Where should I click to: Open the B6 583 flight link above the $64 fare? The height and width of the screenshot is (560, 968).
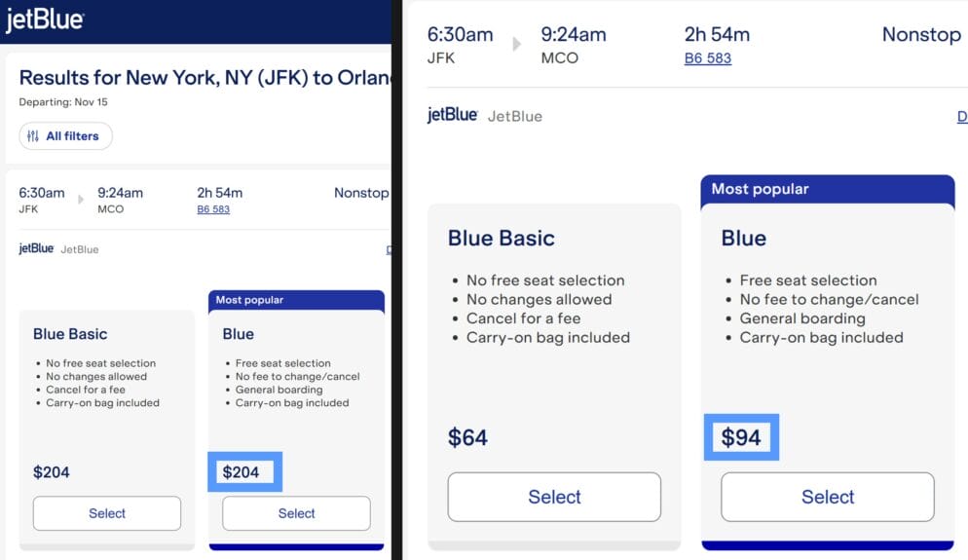[707, 58]
